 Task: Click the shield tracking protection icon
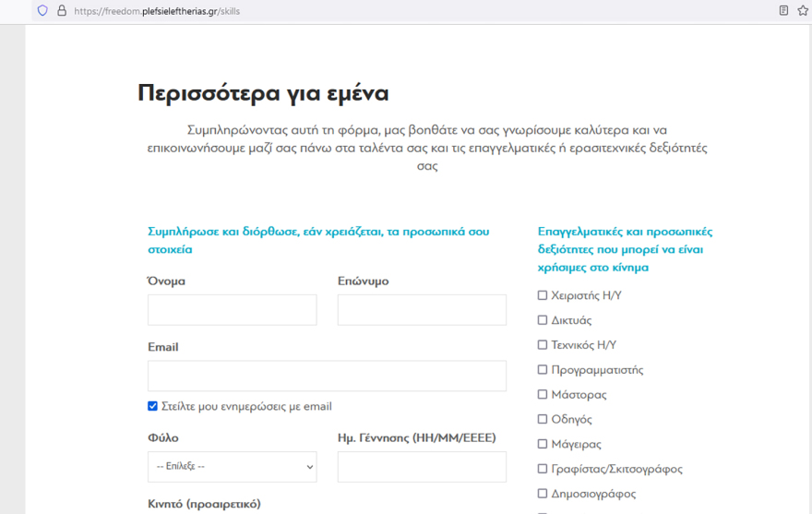[42, 11]
